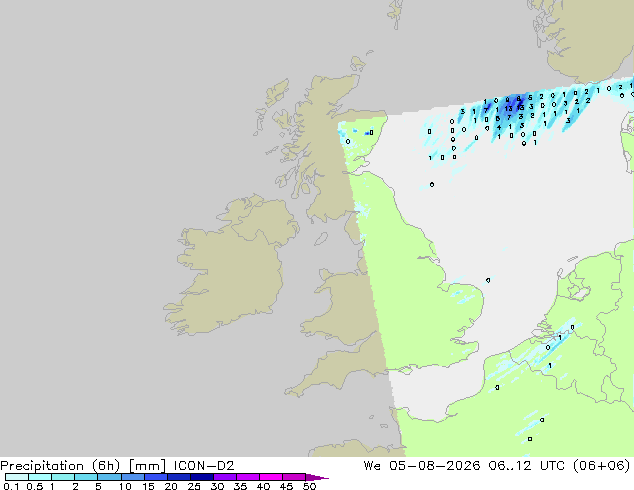Click the "50" legend value
This screenshot has height=490, width=634.
310,486
